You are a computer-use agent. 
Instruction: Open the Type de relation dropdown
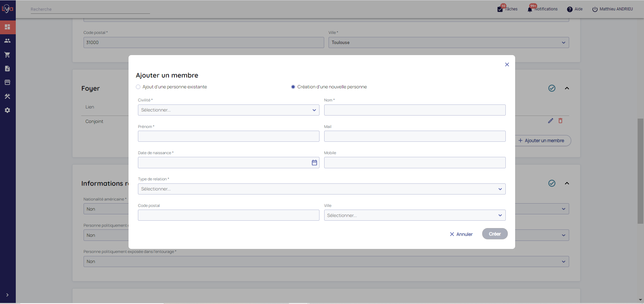(321, 189)
